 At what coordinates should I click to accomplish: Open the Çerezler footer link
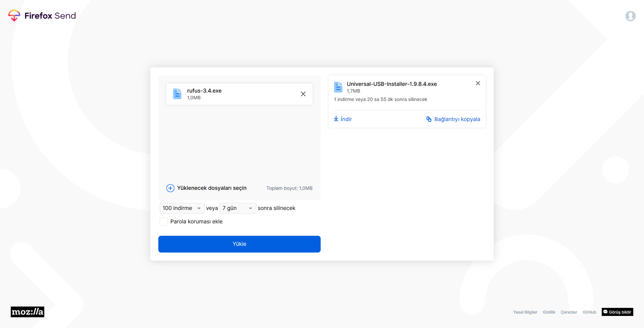pos(569,312)
